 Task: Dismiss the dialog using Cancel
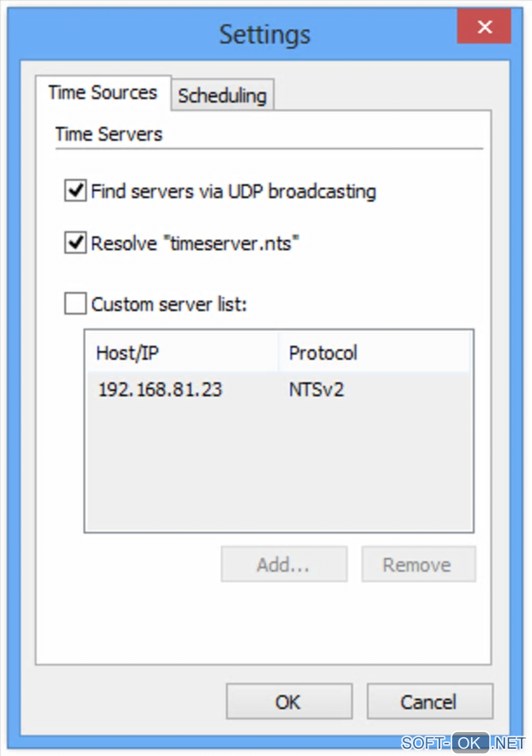coord(429,702)
